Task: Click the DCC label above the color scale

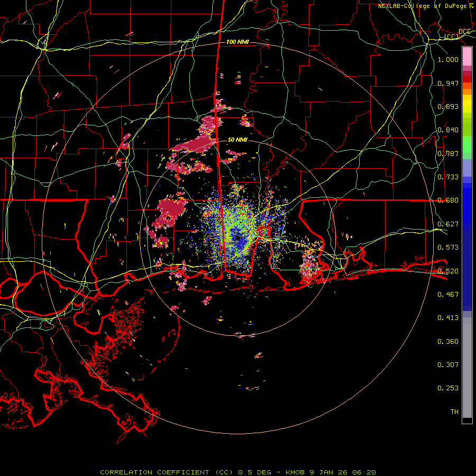Action: [x=464, y=32]
